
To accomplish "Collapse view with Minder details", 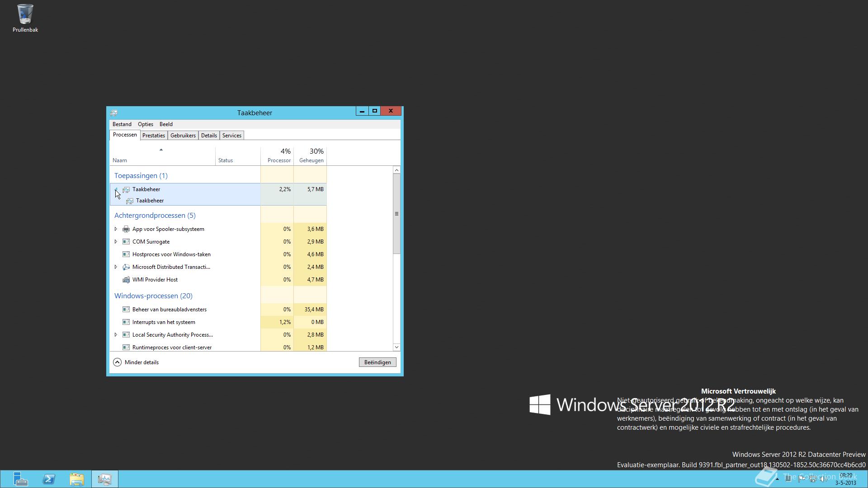I will pyautogui.click(x=136, y=362).
